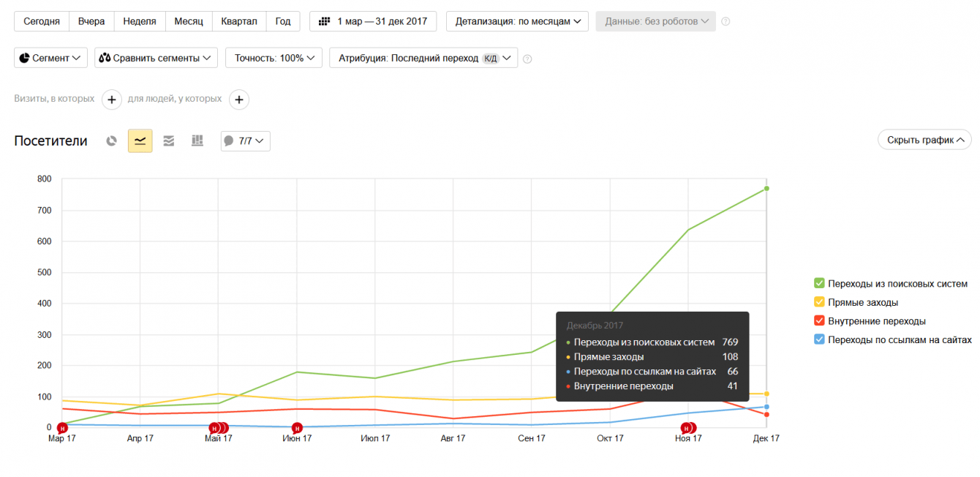Image resolution: width=980 pixels, height=477 pixels.
Task: Select the Квартал period tab
Action: [x=239, y=21]
